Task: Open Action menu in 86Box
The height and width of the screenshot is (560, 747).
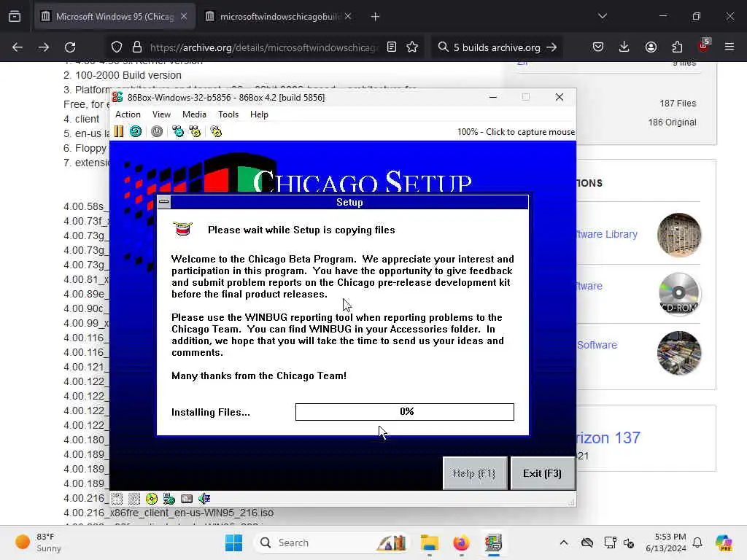Action: 128,114
